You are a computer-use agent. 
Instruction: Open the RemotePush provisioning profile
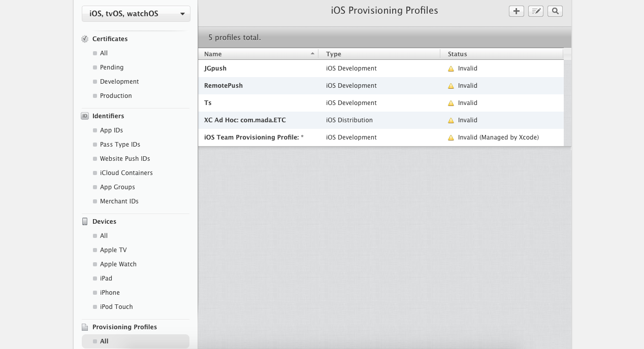tap(223, 86)
